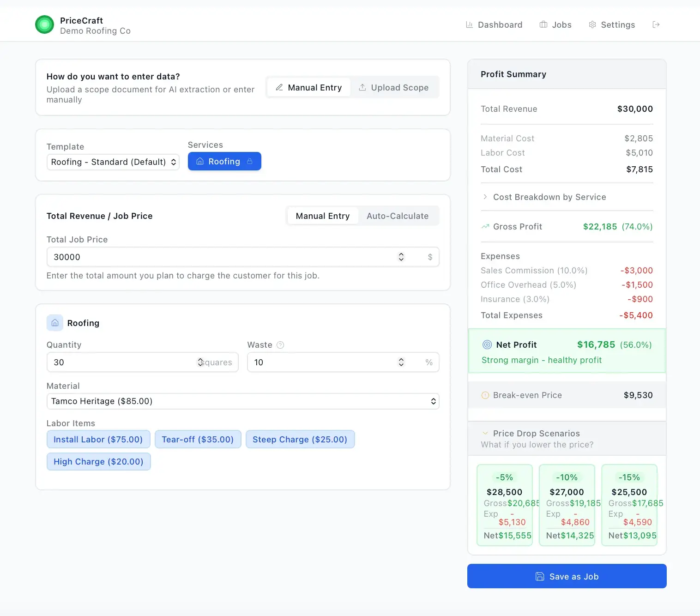Click the Quantity input field
The image size is (700, 616).
143,362
